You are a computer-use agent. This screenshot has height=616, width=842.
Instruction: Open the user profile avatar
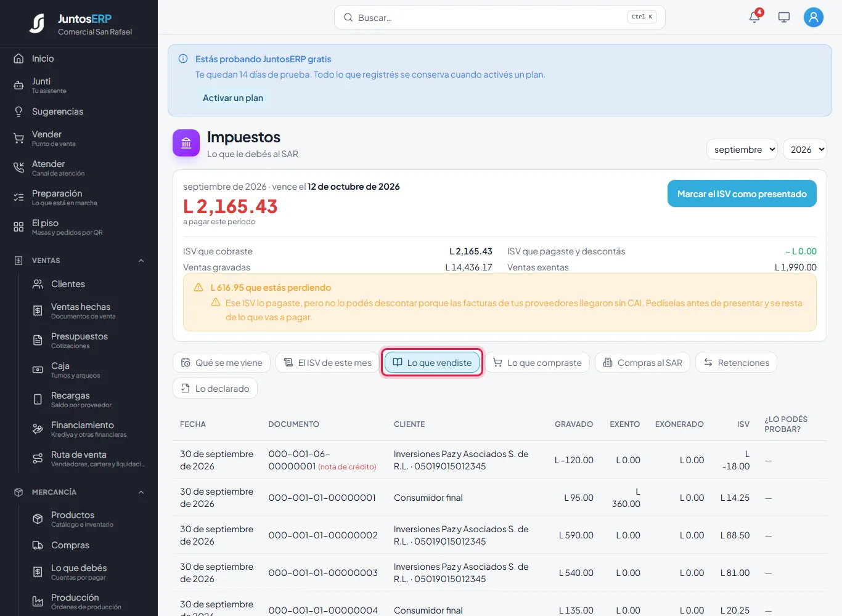[x=814, y=17]
